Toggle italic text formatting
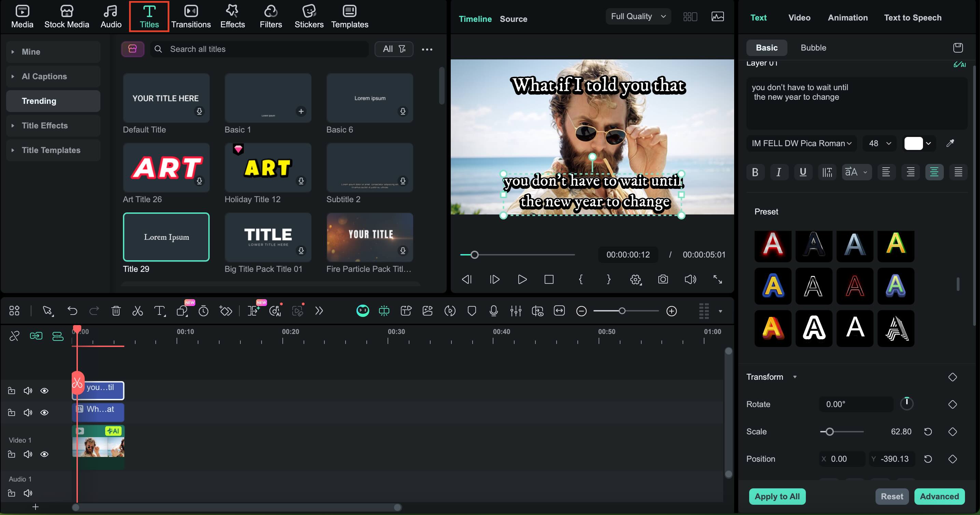Image resolution: width=980 pixels, height=515 pixels. (x=779, y=172)
